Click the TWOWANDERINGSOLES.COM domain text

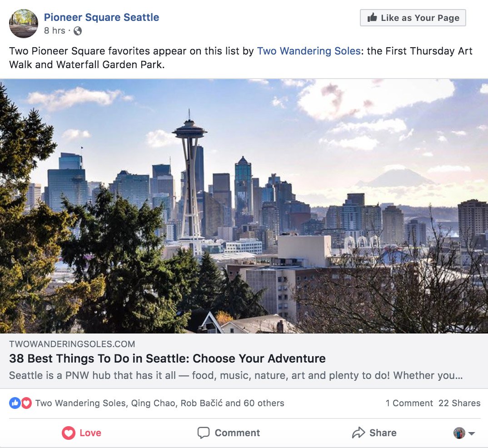tap(72, 344)
